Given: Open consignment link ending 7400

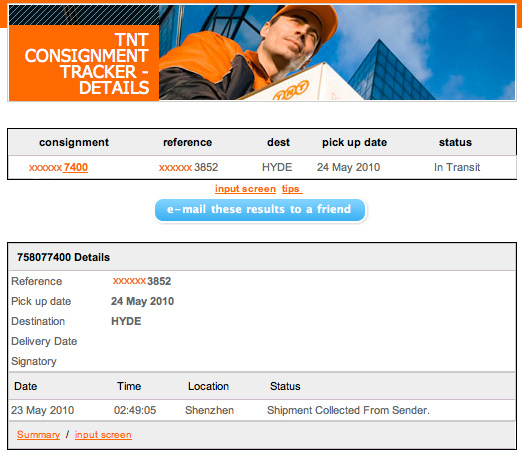Looking at the screenshot, I should pyautogui.click(x=58, y=167).
